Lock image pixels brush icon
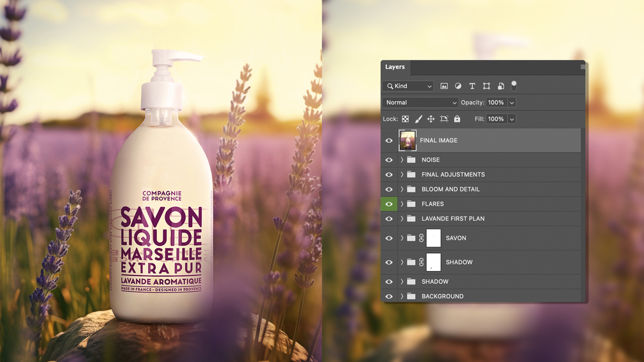644x362 pixels. click(418, 119)
